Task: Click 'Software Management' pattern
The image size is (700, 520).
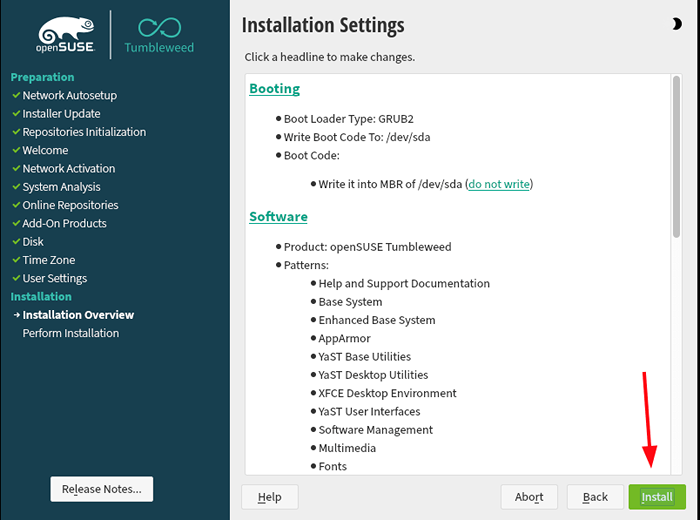Action: (x=375, y=430)
